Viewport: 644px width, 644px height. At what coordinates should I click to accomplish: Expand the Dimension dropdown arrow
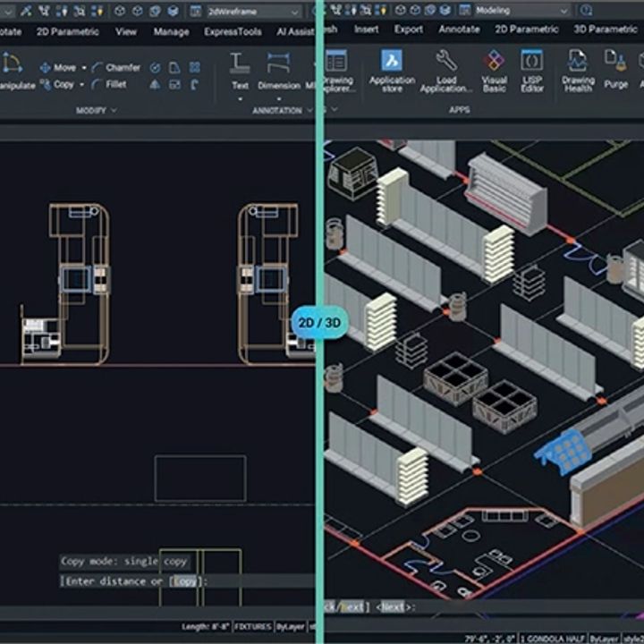click(279, 99)
